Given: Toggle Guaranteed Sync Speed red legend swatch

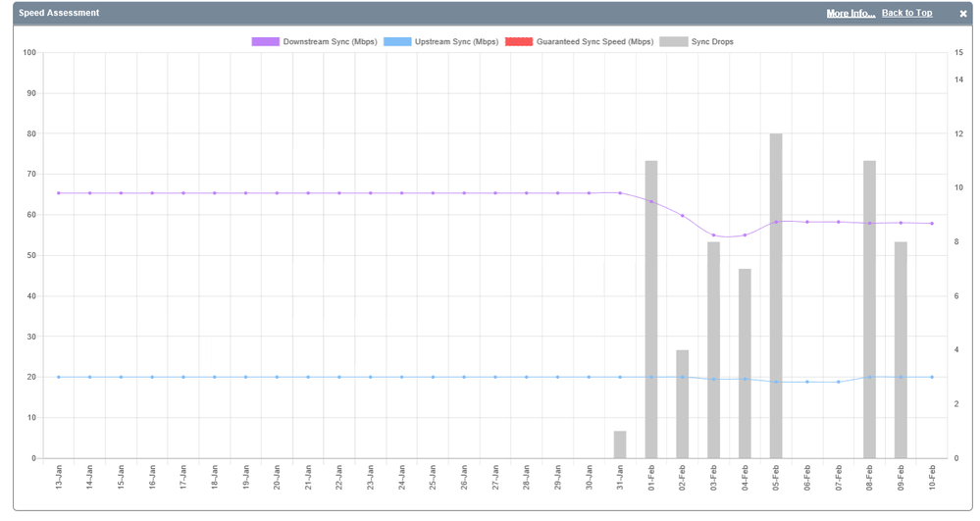Looking at the screenshot, I should tap(519, 42).
